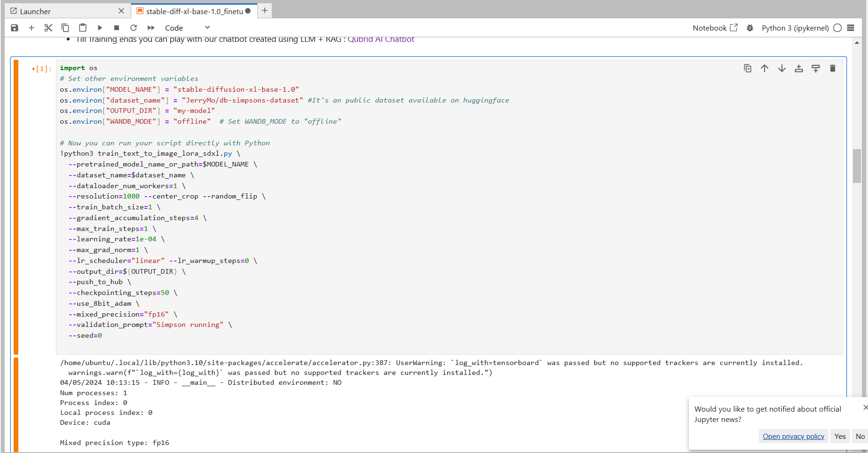Click 'Device: cuda' output text
The width and height of the screenshot is (868, 453).
85,422
